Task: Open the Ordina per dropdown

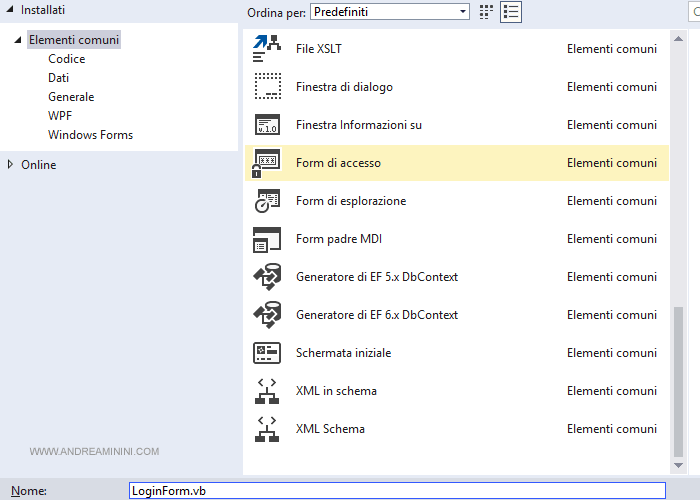Action: pos(389,12)
